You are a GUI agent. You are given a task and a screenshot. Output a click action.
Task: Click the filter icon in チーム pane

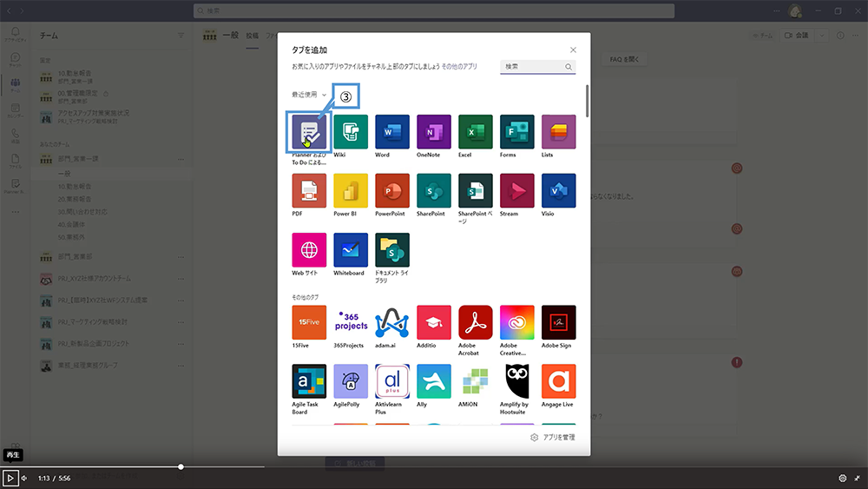point(181,36)
